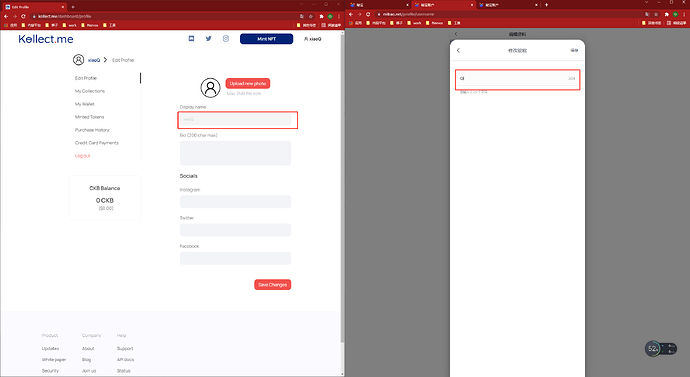690x377 pixels.
Task: Go forward in the left Kollect.me browser window
Action: 15,16
